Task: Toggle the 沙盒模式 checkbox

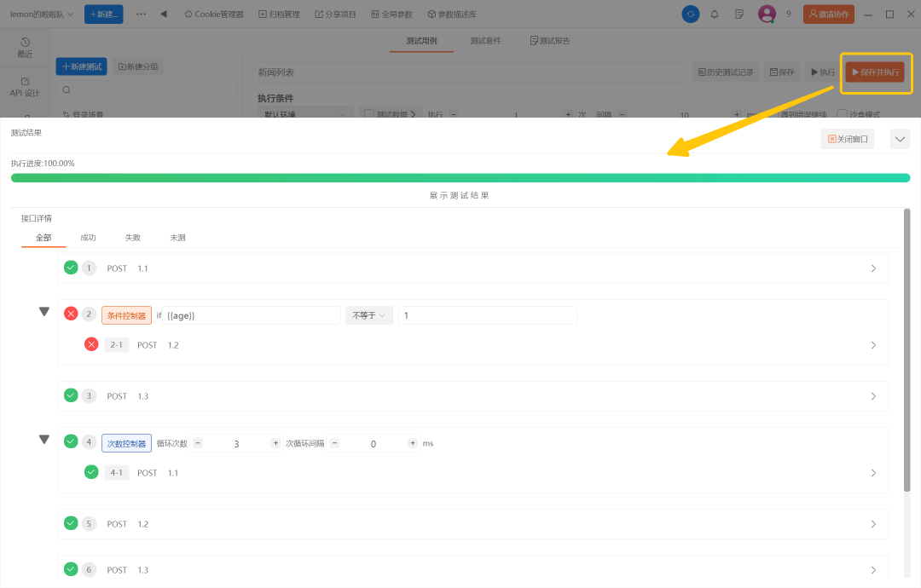Action: [x=842, y=114]
